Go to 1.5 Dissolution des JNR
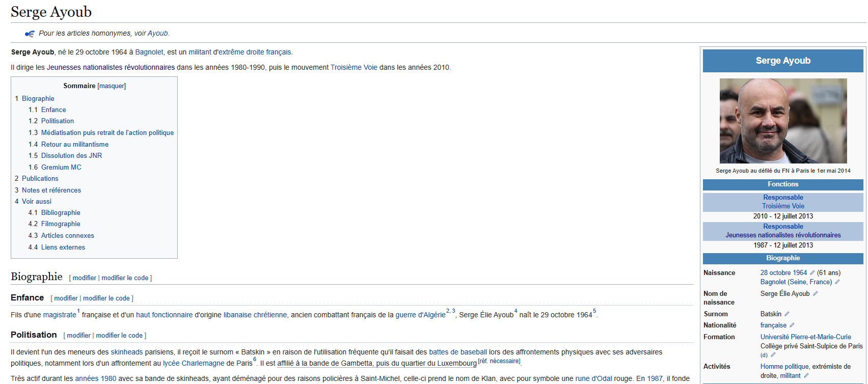The image size is (868, 384). [71, 156]
